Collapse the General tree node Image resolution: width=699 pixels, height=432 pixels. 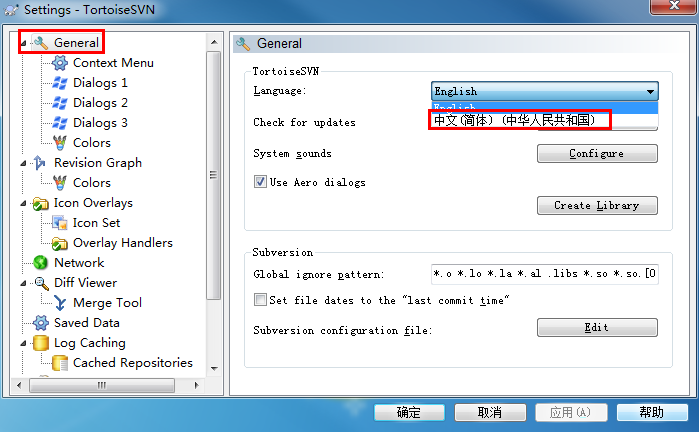click(23, 44)
